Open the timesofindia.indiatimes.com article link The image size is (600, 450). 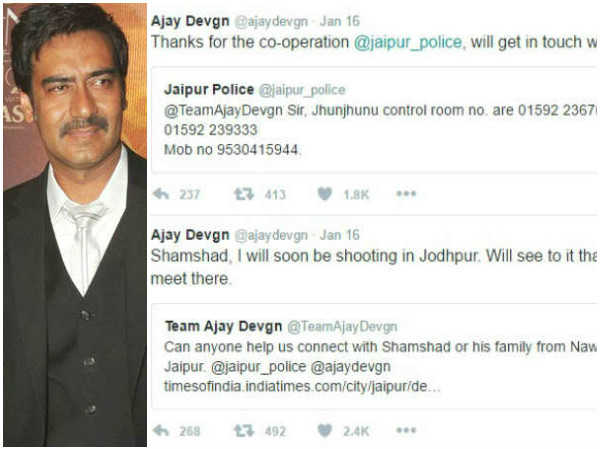tap(302, 386)
